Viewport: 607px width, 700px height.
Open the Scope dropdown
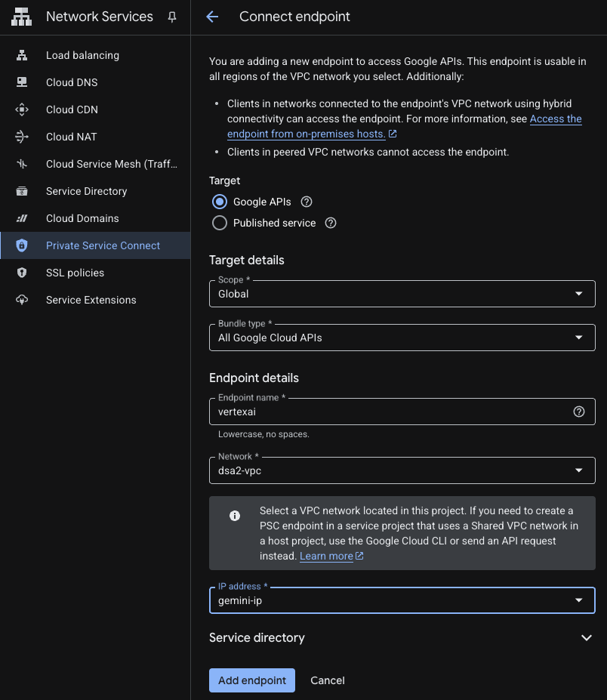402,294
